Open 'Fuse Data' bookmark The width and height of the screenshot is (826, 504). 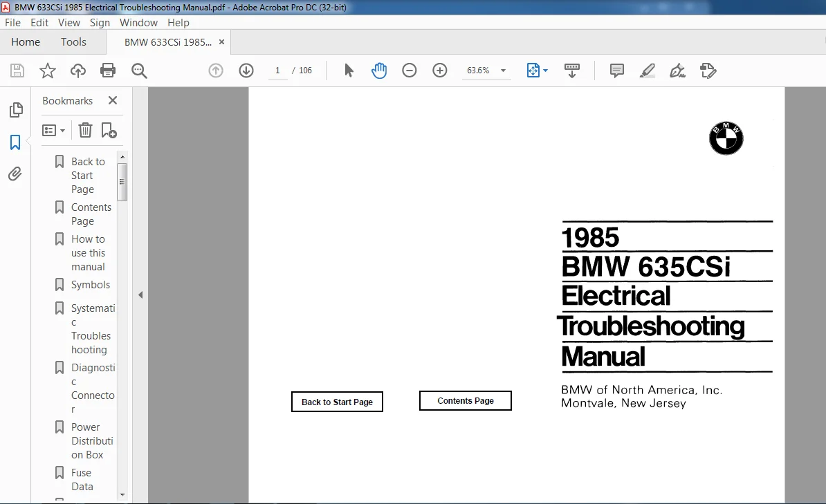82,480
